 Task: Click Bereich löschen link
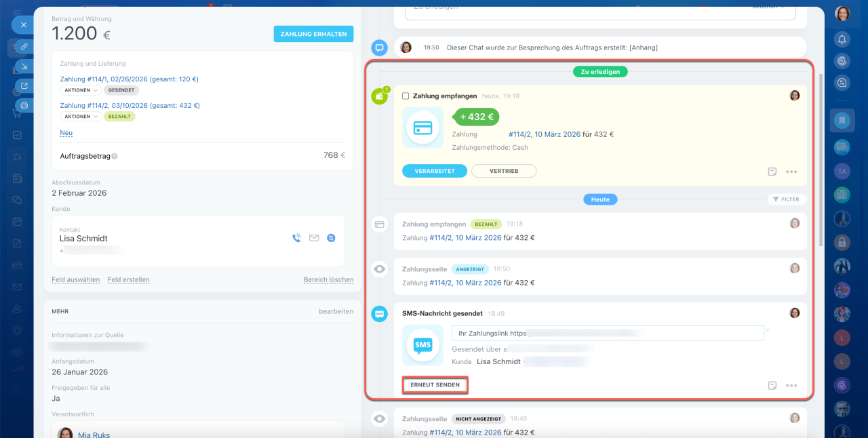(x=328, y=279)
